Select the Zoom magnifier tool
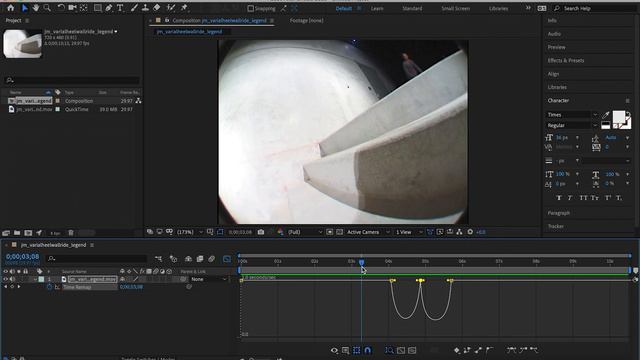Viewport: 640px width, 360px height. click(x=47, y=8)
